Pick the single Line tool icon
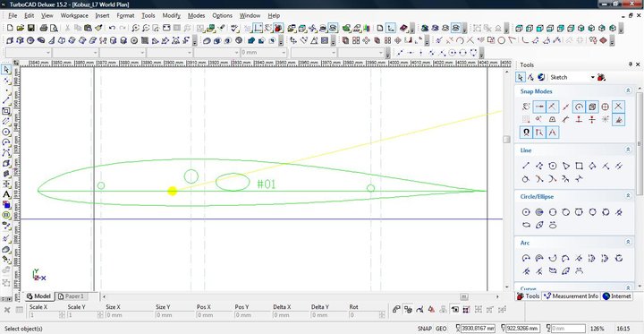 (526, 167)
